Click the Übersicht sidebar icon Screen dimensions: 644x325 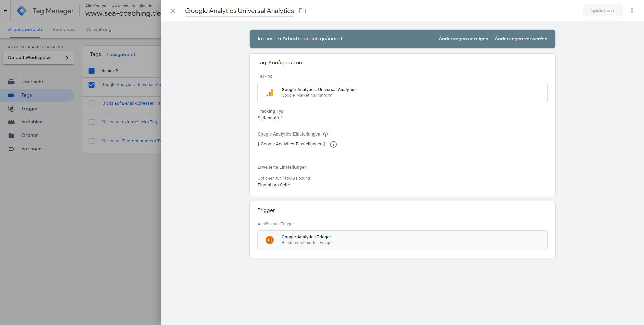(11, 82)
